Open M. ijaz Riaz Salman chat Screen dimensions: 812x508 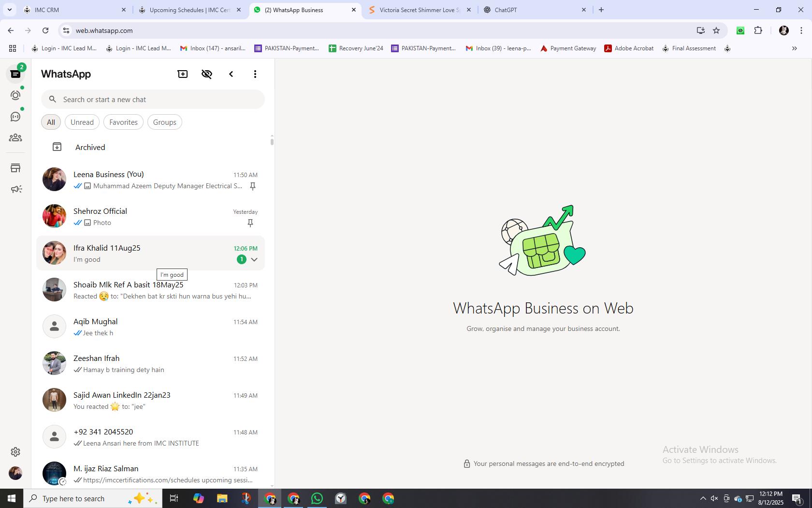point(150,474)
